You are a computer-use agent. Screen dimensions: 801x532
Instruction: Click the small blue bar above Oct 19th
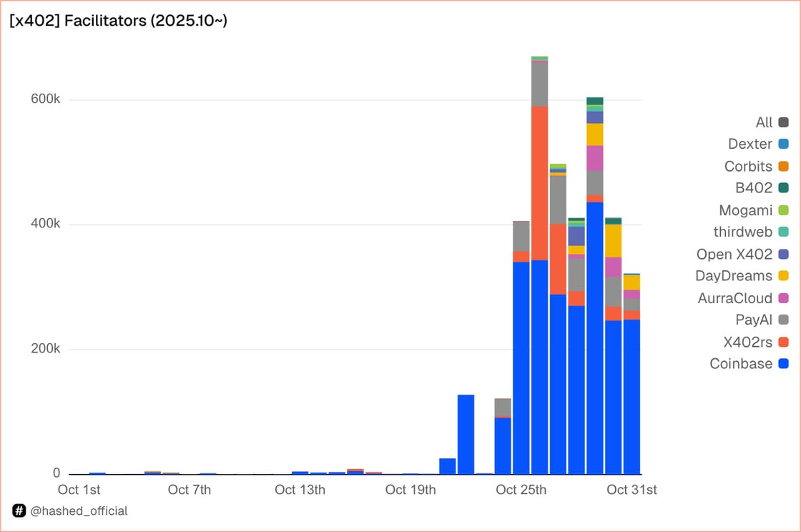(446, 465)
